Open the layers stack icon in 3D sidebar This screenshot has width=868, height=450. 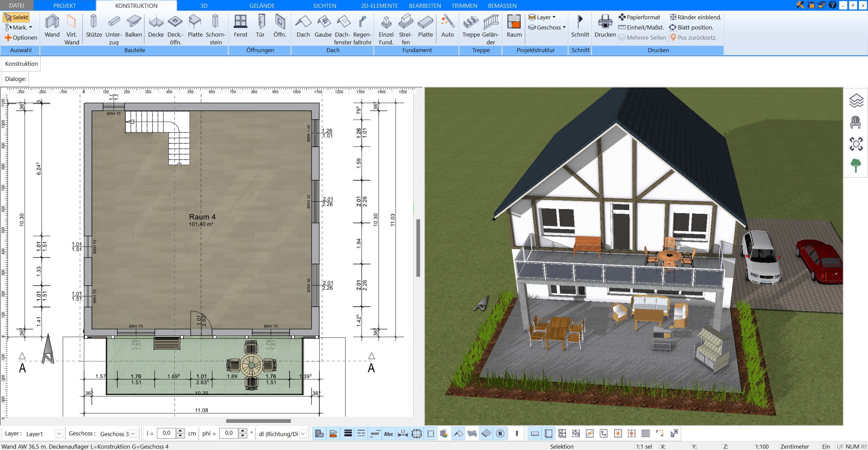tap(856, 101)
